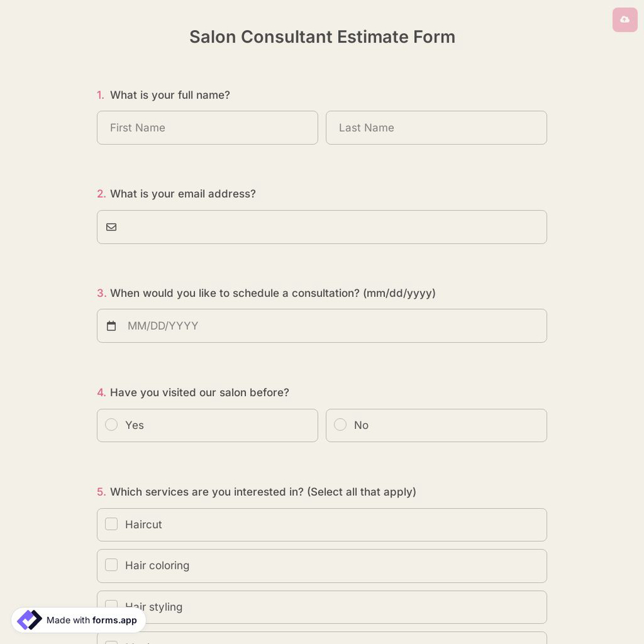The width and height of the screenshot is (644, 644).
Task: Check the Hair styling checkbox
Action: click(111, 606)
